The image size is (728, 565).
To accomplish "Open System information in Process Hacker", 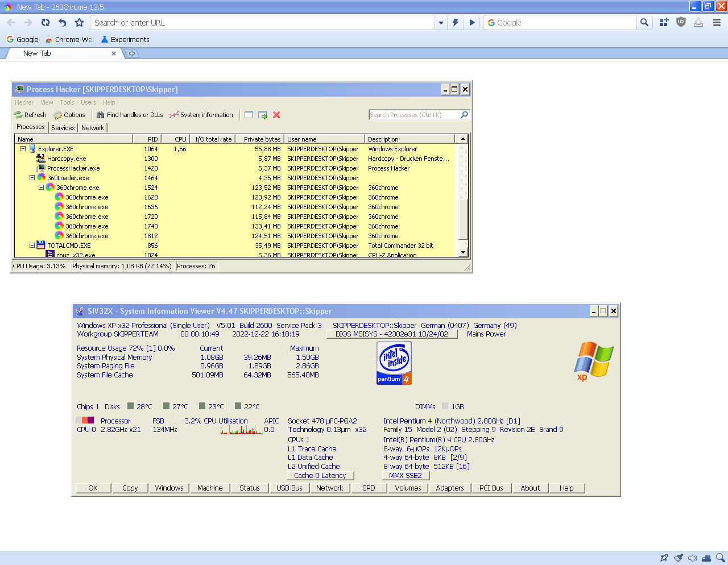I will [x=201, y=115].
